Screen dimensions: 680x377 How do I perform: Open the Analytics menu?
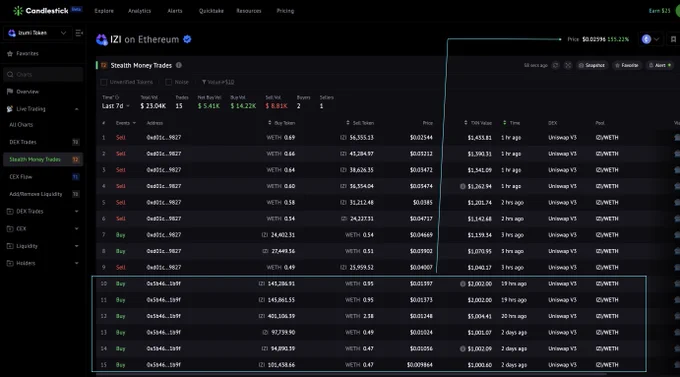139,11
